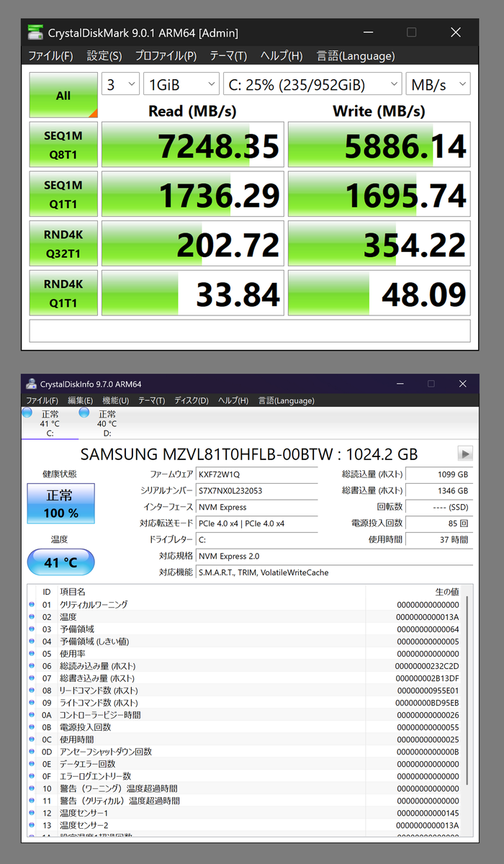
Task: Click status dot for ID 05 使用率 row
Action: click(x=32, y=654)
